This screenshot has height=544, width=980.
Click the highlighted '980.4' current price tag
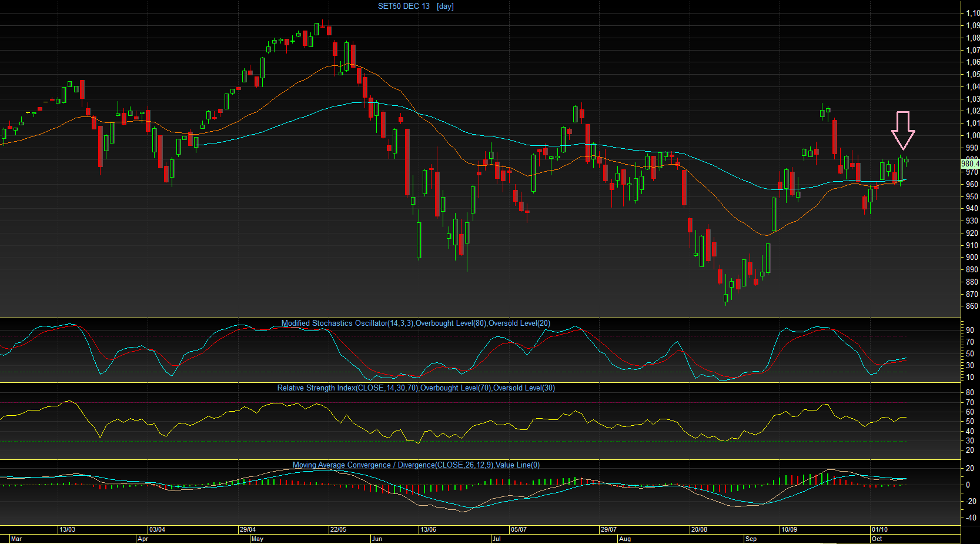pos(970,163)
